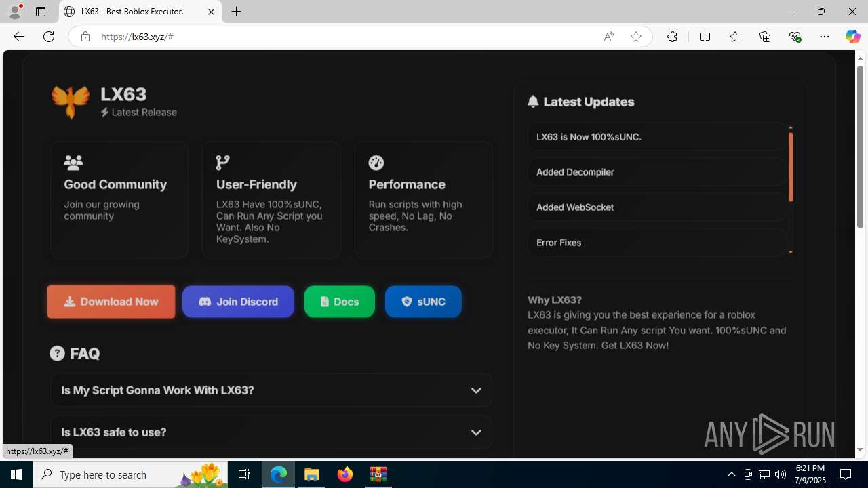Select the "Error Fixes" update entry
This screenshot has width=868, height=488.
(x=656, y=243)
